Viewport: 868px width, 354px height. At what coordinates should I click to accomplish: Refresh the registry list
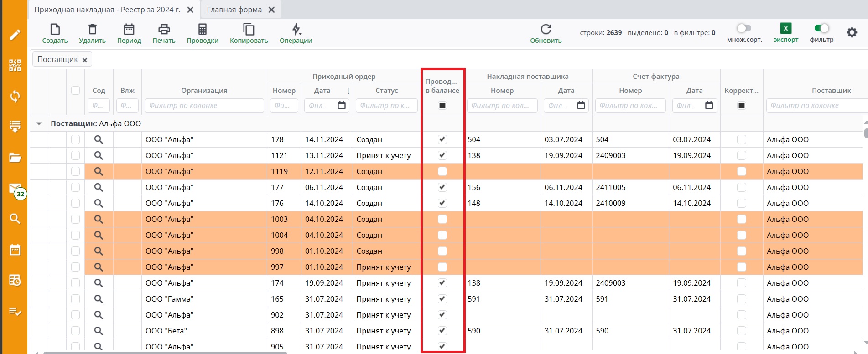click(x=546, y=30)
